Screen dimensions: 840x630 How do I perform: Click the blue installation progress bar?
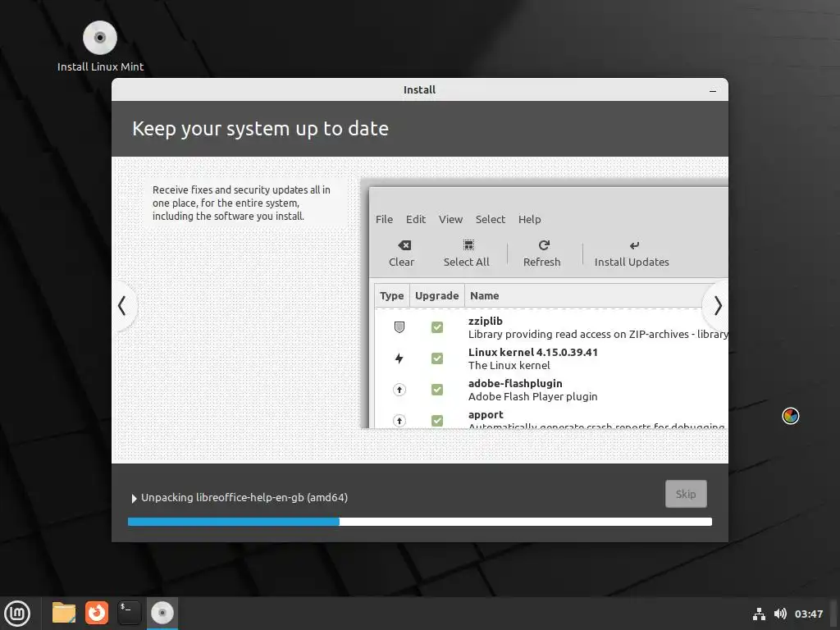click(x=419, y=522)
